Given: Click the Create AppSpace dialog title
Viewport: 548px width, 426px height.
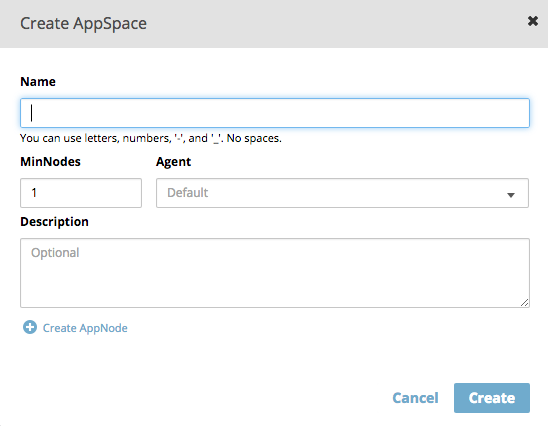Looking at the screenshot, I should (x=83, y=23).
